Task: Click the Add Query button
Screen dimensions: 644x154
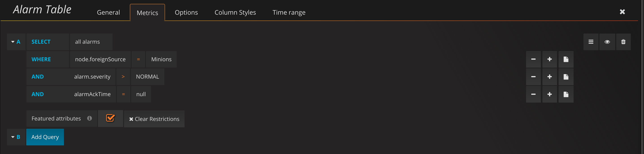Action: click(45, 137)
